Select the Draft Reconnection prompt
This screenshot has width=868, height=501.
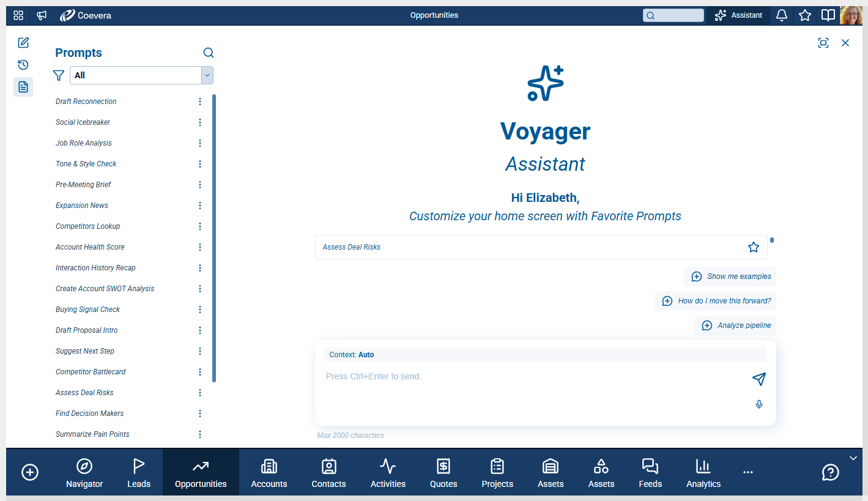86,102
